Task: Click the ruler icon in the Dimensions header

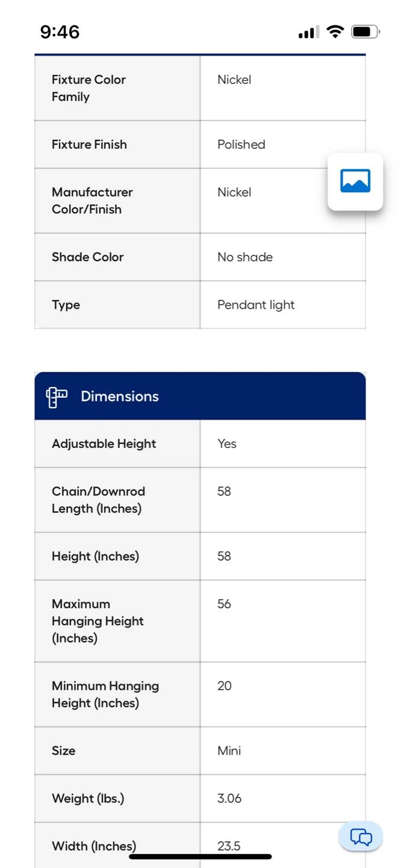Action: click(x=57, y=397)
